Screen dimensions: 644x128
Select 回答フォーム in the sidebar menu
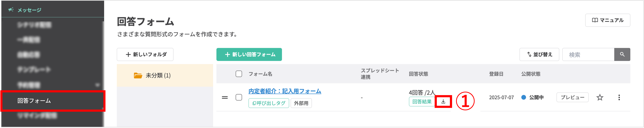click(x=34, y=101)
